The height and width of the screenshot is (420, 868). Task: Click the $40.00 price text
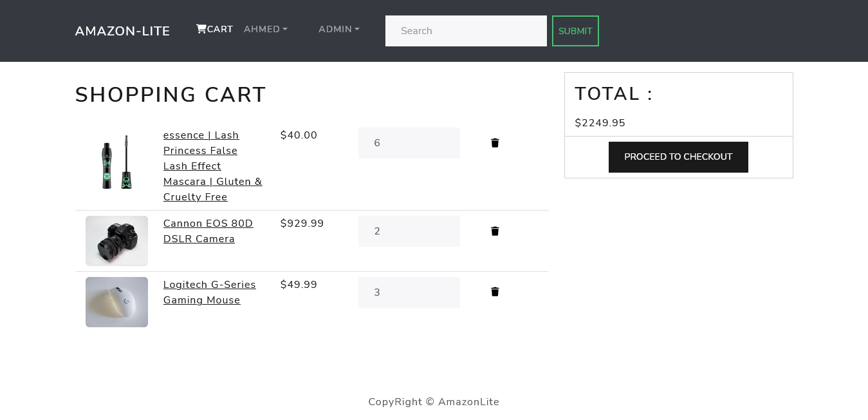pyautogui.click(x=299, y=135)
